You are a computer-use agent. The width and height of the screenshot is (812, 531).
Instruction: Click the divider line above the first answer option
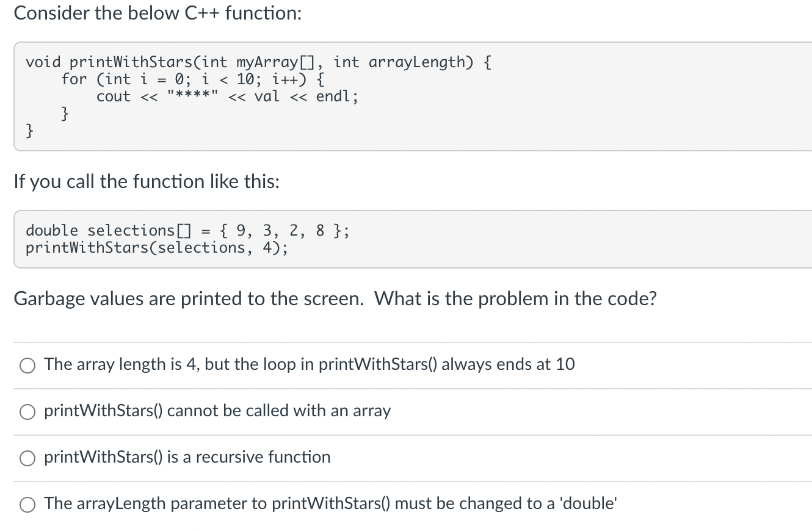[406, 343]
